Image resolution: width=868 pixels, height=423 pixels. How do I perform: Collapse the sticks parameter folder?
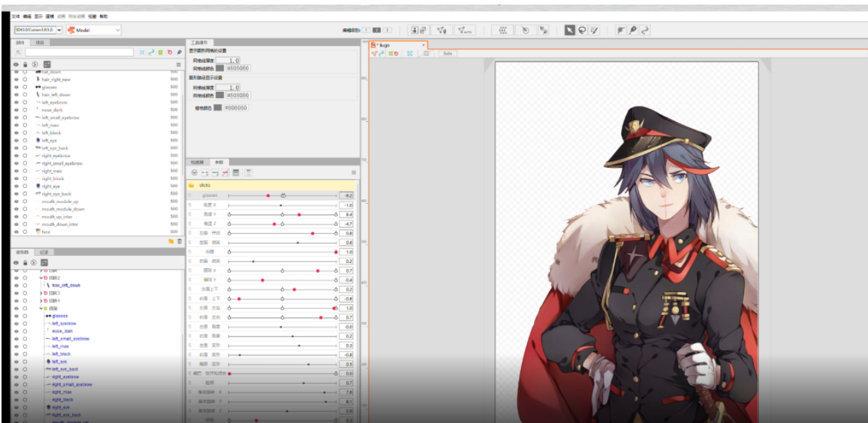(x=191, y=185)
